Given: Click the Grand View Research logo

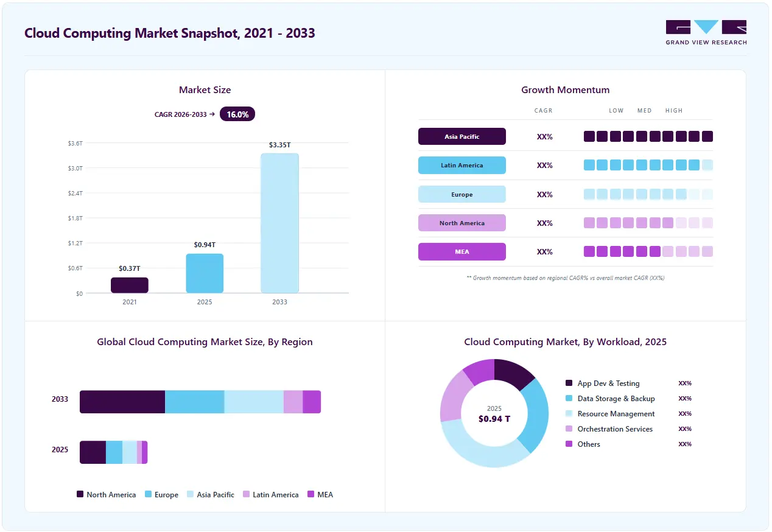Looking at the screenshot, I should pyautogui.click(x=706, y=32).
